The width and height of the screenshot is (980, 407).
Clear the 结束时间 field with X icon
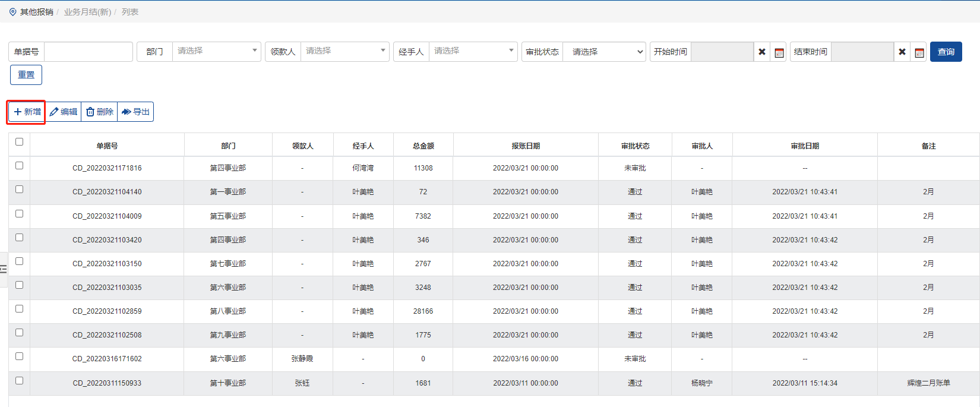[x=902, y=52]
